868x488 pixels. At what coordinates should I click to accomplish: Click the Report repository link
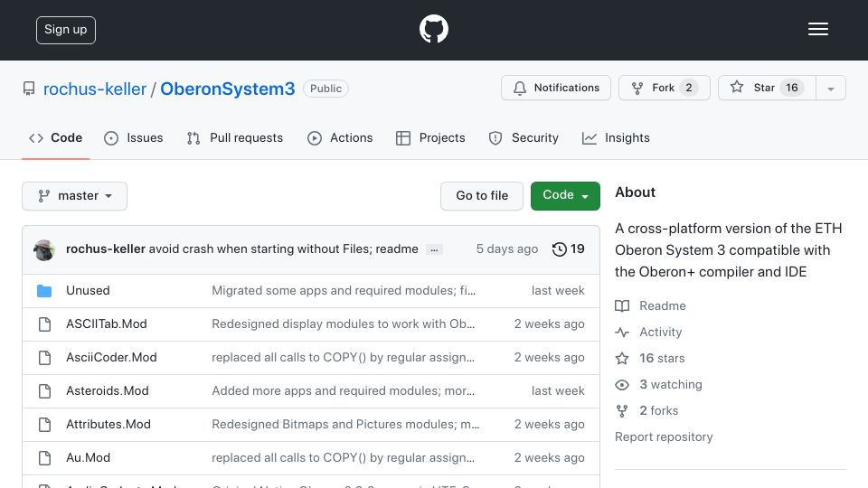tap(664, 437)
